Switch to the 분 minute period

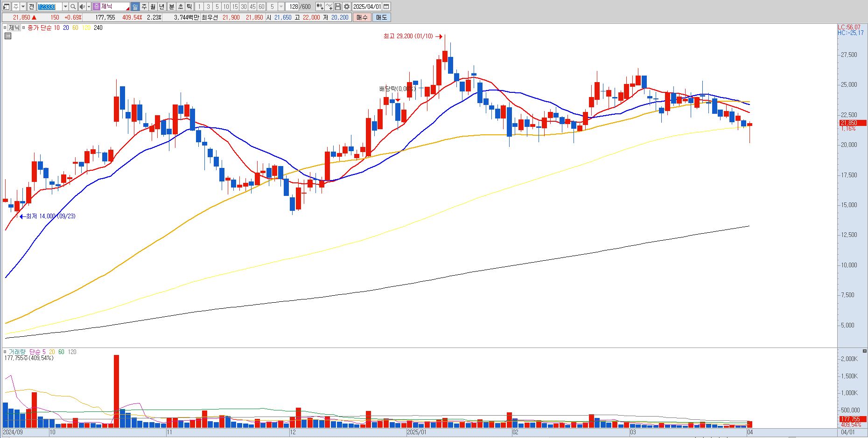171,7
